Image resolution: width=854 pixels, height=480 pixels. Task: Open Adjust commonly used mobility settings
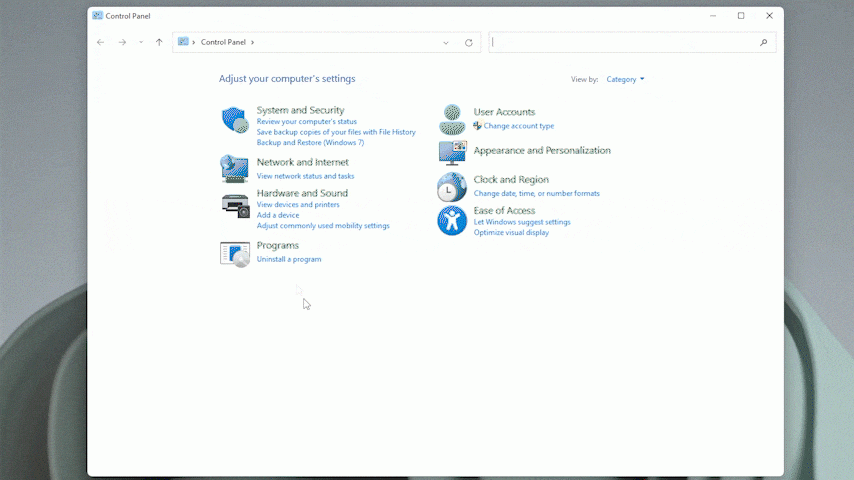pyautogui.click(x=323, y=226)
